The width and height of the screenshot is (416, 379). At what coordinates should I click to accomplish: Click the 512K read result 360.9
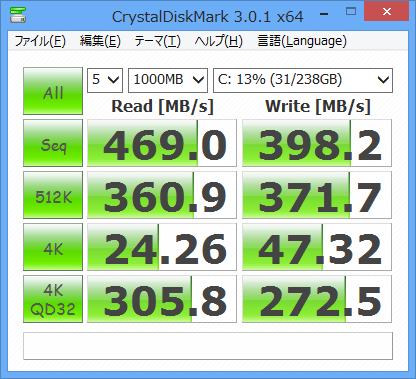pyautogui.click(x=162, y=195)
